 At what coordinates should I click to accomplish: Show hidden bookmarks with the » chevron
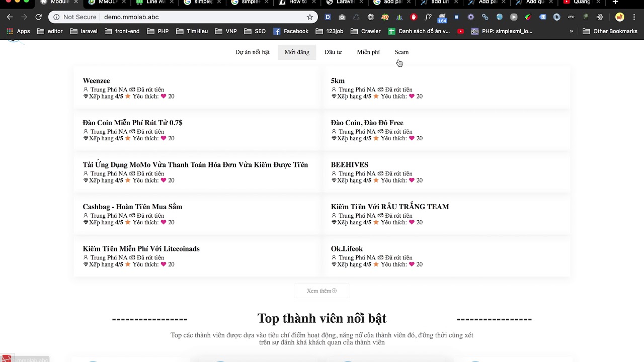click(x=571, y=31)
